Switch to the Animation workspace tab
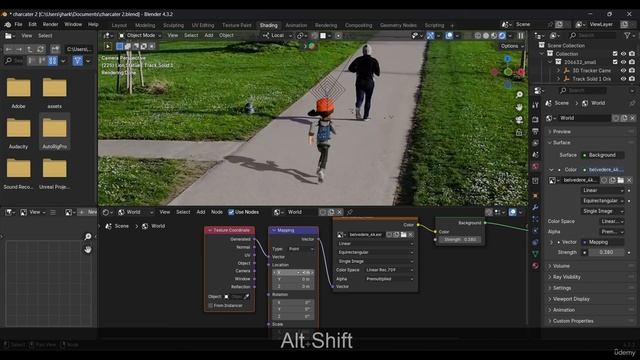This screenshot has width=640, height=360. (x=296, y=25)
